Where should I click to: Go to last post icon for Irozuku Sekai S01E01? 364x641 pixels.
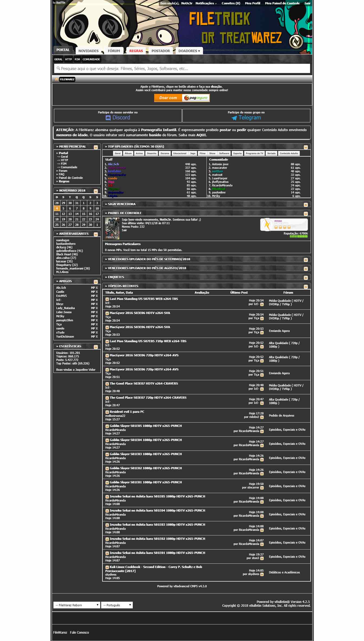click(x=262, y=558)
